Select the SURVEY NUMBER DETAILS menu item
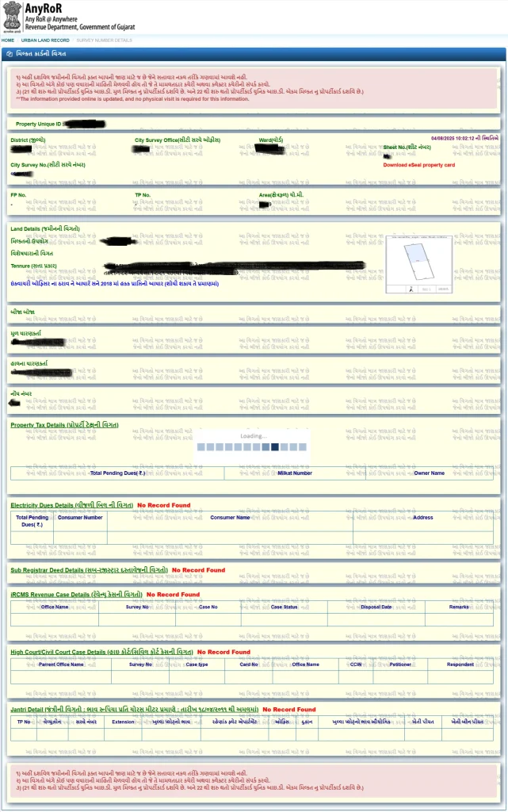The image size is (508, 812). tap(104, 40)
